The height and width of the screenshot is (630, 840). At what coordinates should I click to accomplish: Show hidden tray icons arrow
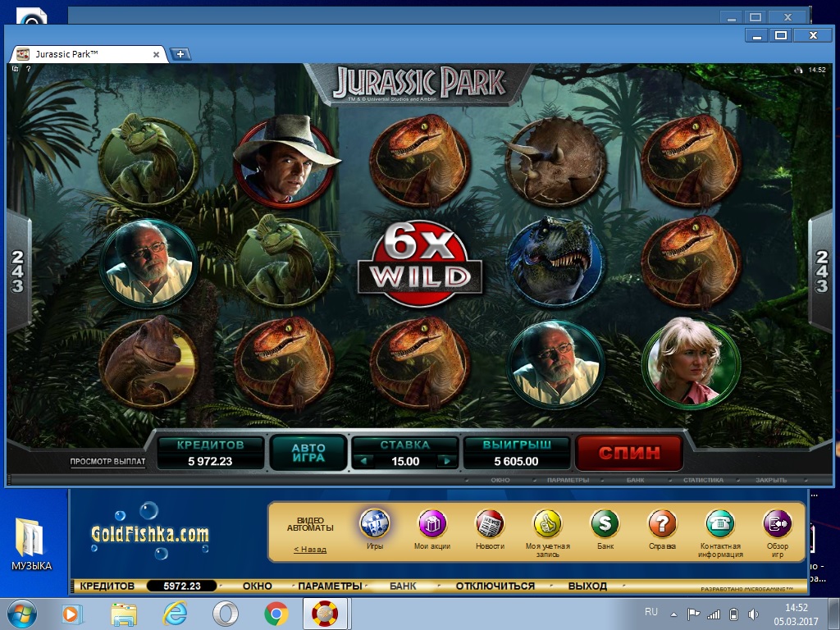(673, 614)
